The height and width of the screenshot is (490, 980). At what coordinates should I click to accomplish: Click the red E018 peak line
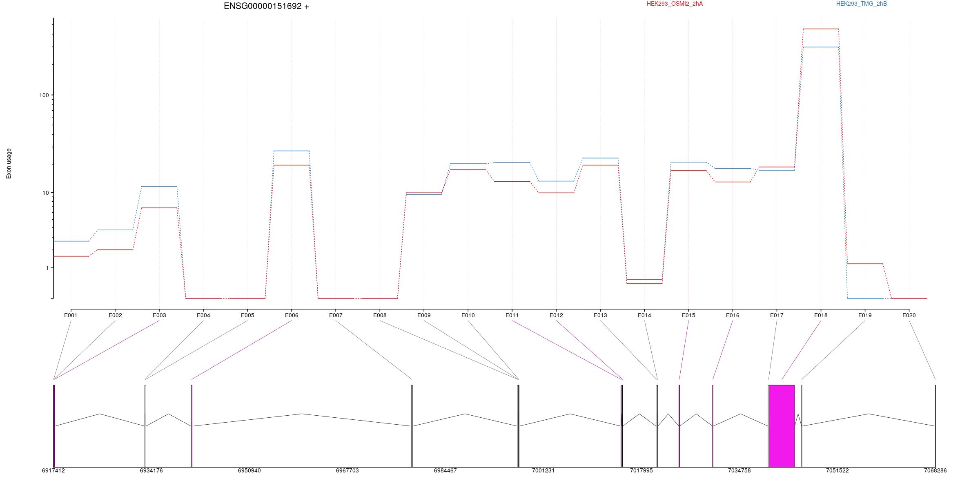[821, 29]
